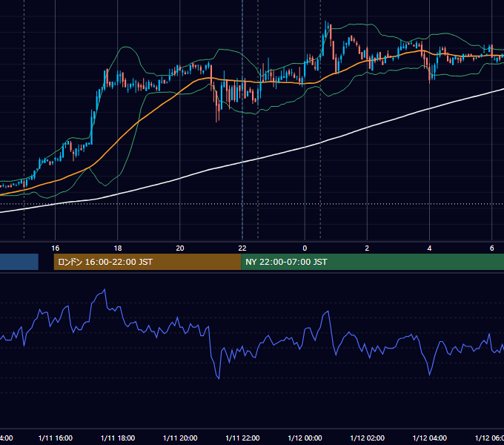Click the 1/11 22:00 date label

242,438
